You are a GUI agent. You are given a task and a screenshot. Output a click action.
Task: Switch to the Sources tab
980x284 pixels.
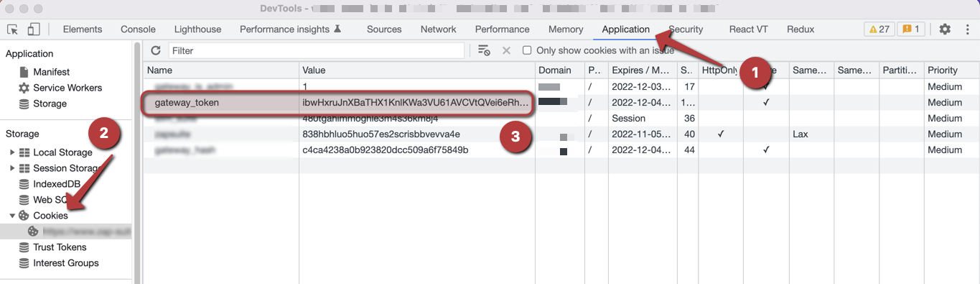click(x=384, y=29)
